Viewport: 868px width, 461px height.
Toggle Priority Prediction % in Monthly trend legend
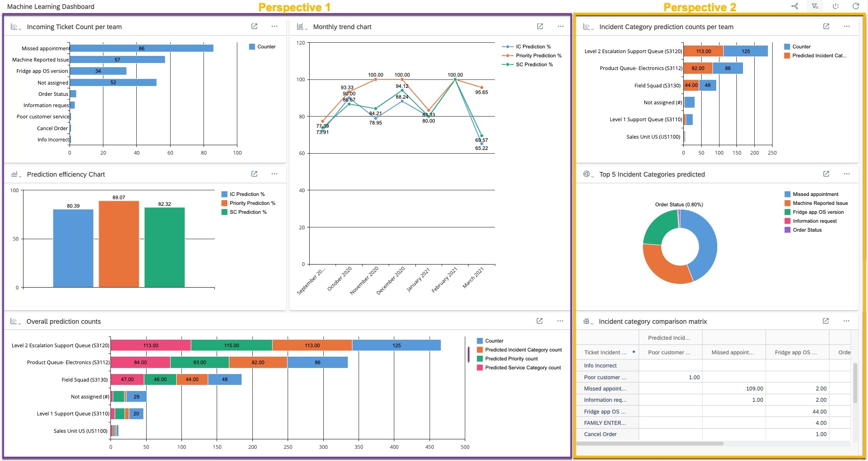pos(532,55)
